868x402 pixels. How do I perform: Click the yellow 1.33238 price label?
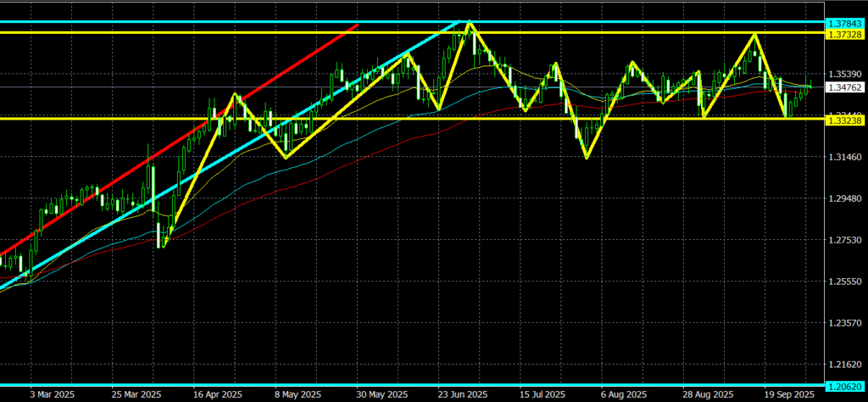(x=844, y=122)
